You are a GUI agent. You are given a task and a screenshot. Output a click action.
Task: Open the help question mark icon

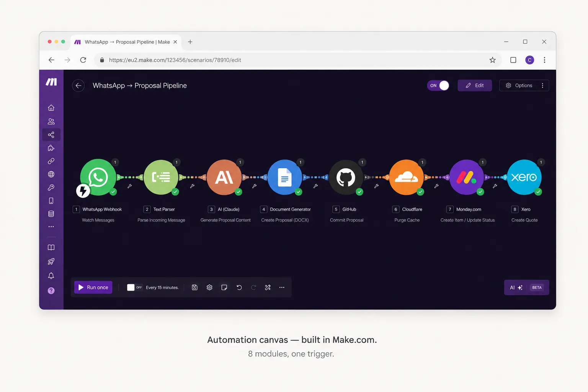(51, 291)
